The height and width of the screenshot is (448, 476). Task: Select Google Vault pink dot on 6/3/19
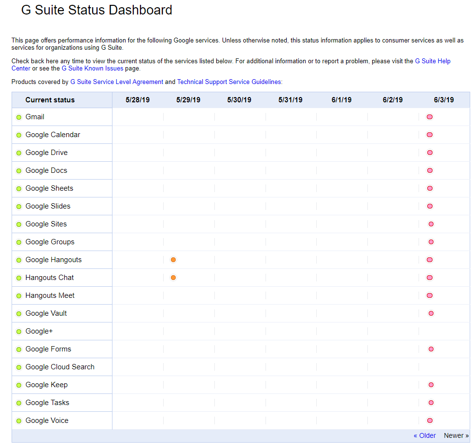click(x=431, y=313)
